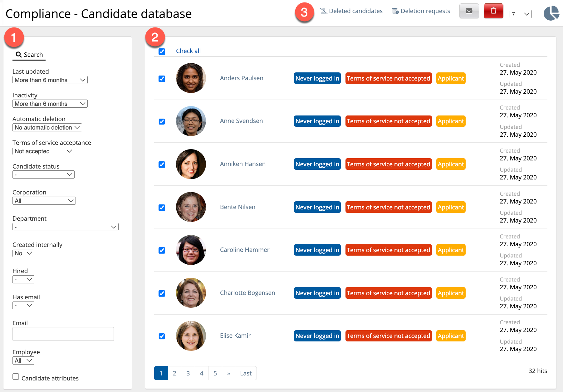Click the orange Applicant tag for Anne Svendsen
563x392 pixels.
tap(451, 121)
